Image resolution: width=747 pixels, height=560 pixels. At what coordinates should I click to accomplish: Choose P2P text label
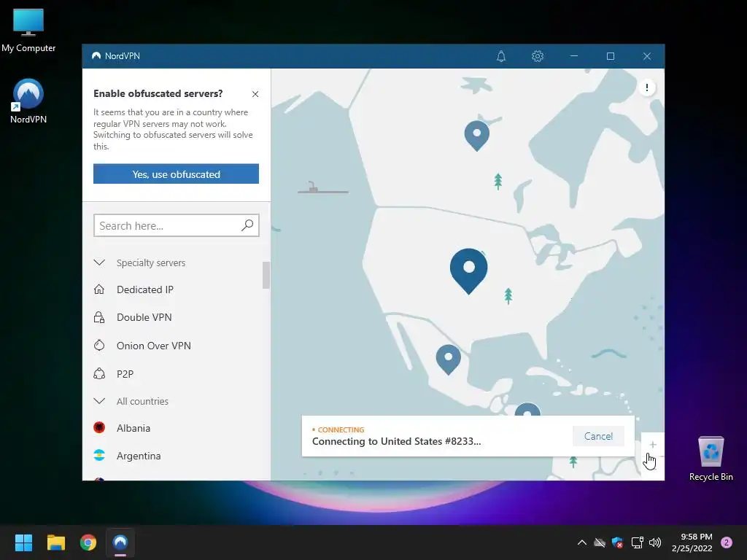tap(125, 374)
